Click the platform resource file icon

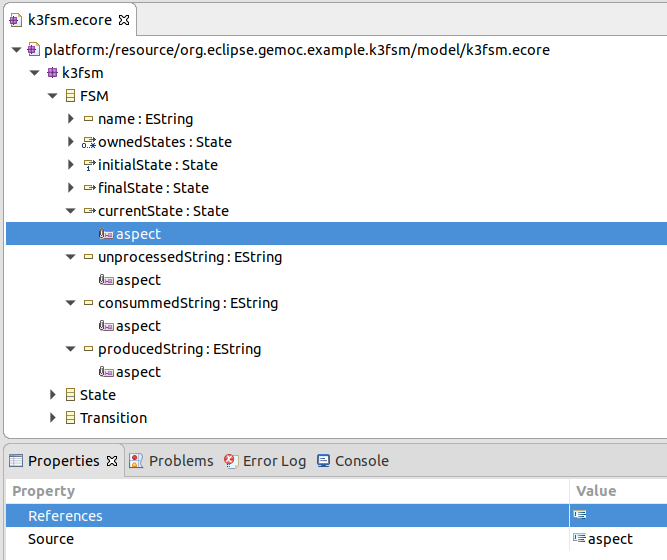pyautogui.click(x=33, y=50)
